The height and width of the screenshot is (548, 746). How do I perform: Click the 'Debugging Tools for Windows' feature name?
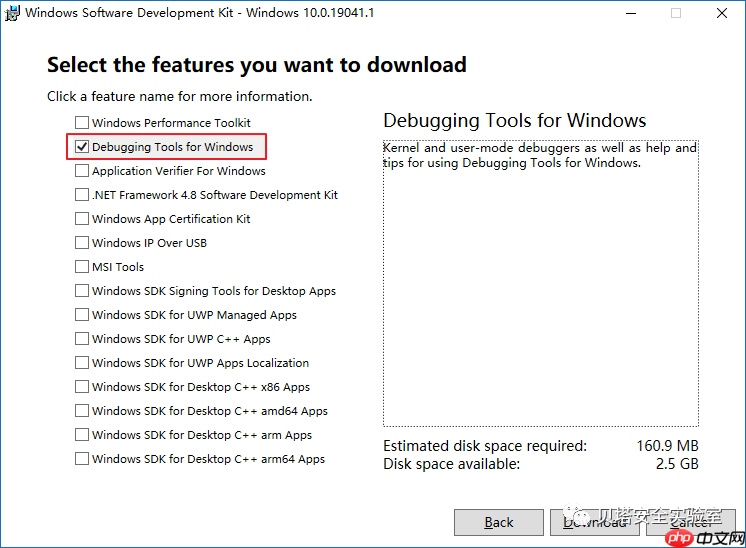click(172, 147)
